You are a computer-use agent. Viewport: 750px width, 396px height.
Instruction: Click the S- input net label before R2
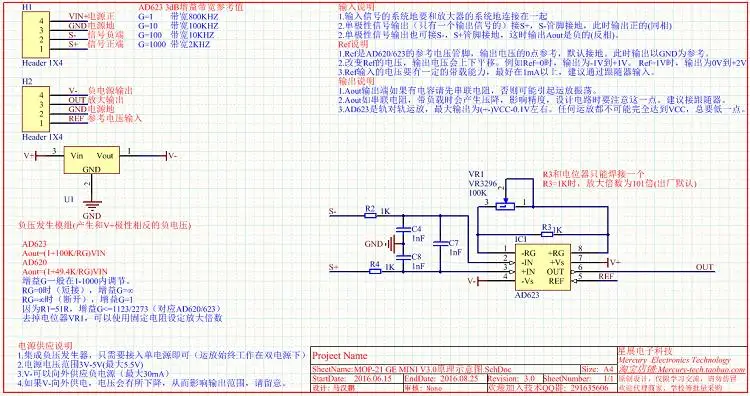[x=333, y=211]
